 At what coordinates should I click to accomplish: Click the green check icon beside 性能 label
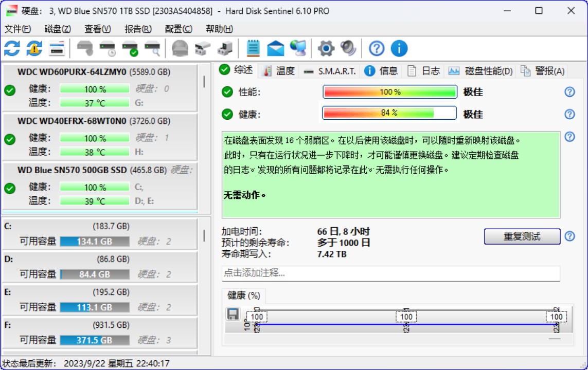[227, 92]
